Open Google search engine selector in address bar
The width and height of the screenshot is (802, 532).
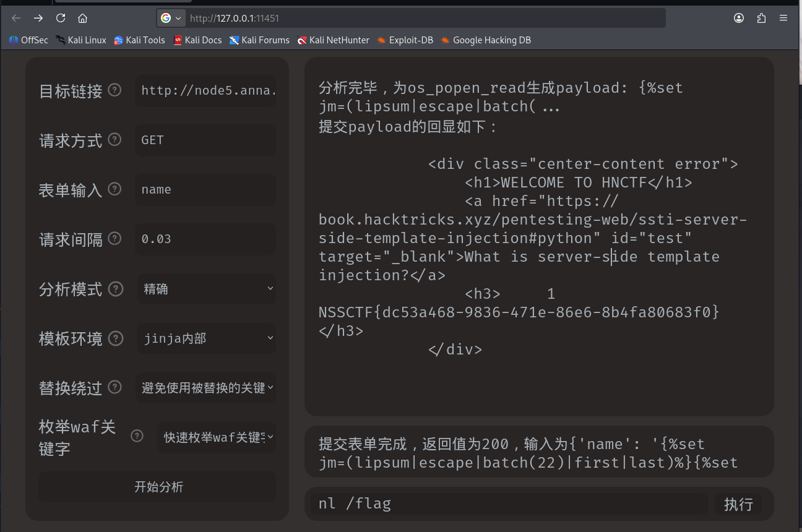[x=171, y=18]
